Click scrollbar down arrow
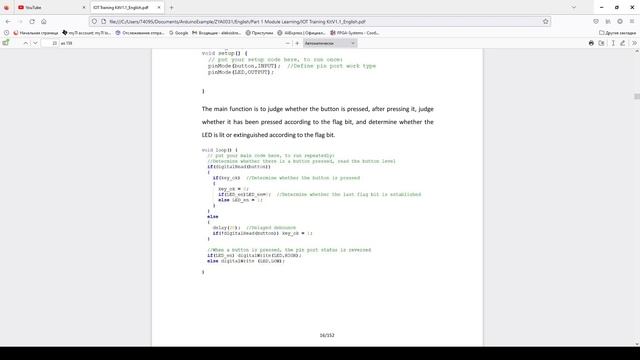 [x=637, y=344]
